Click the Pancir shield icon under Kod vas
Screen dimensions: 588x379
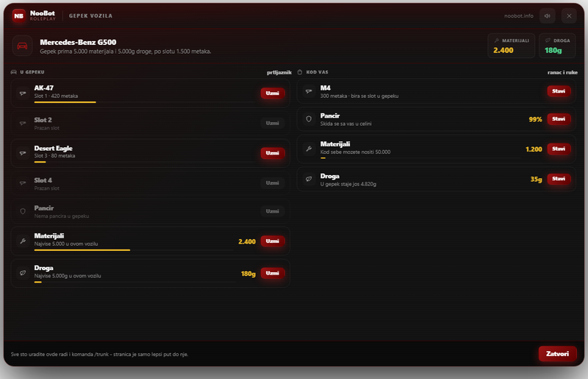[x=309, y=119]
